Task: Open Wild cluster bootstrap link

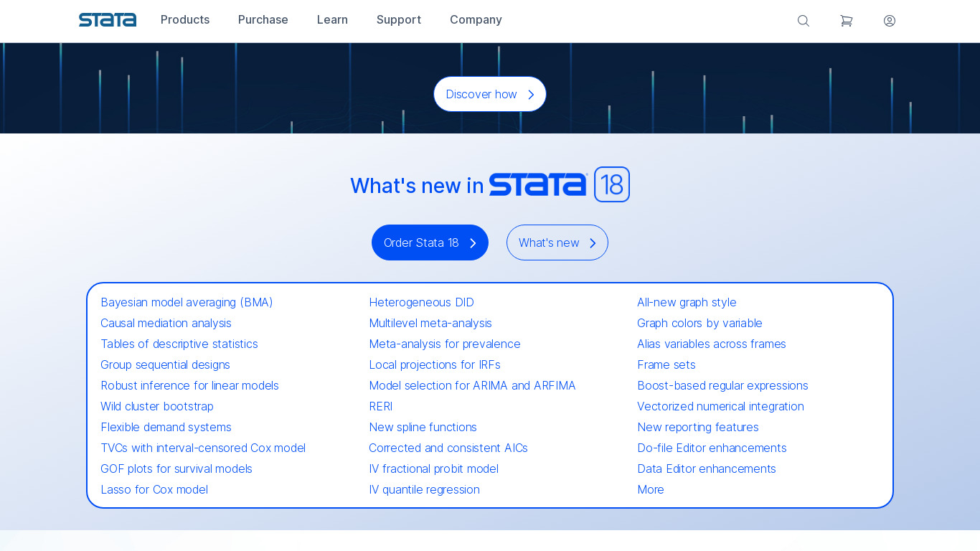Action: [157, 407]
